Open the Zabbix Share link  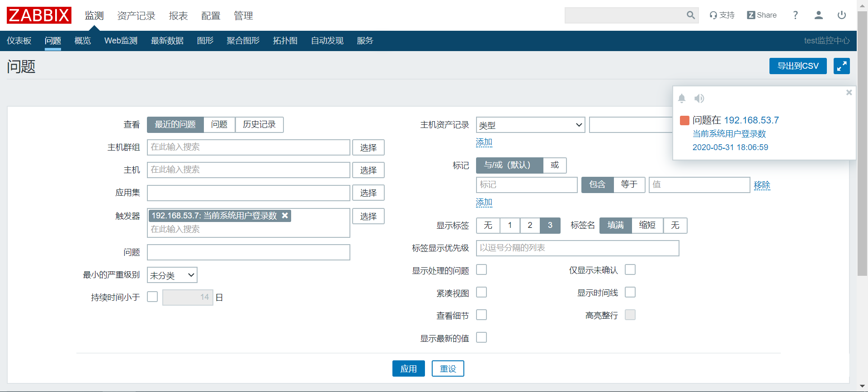[762, 15]
